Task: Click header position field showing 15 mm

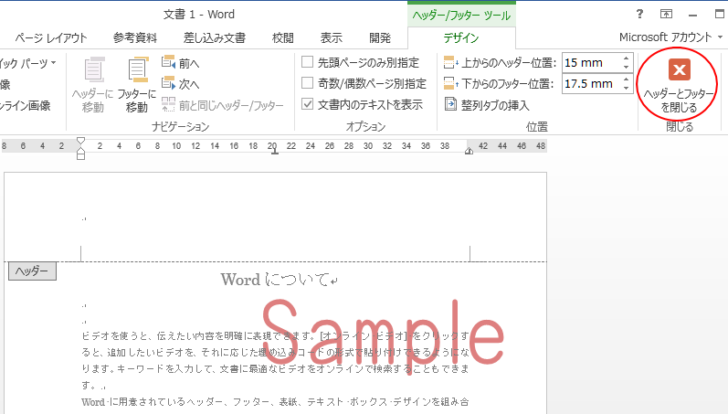Action: click(x=591, y=63)
